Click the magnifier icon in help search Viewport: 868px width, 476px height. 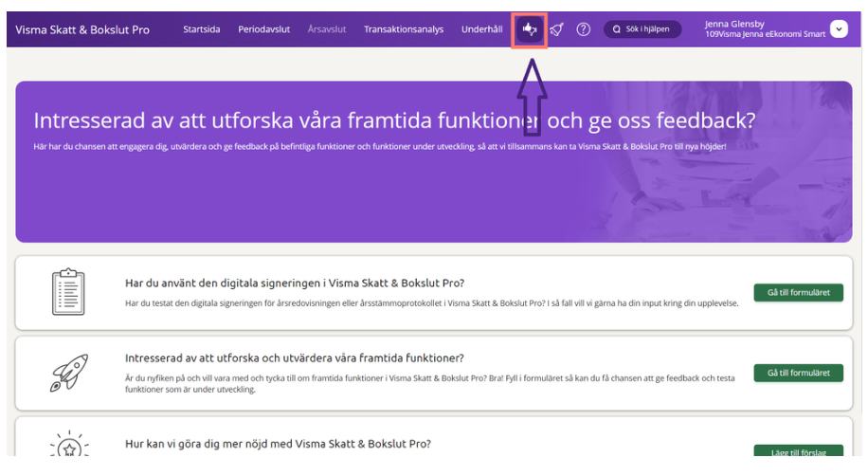617,30
